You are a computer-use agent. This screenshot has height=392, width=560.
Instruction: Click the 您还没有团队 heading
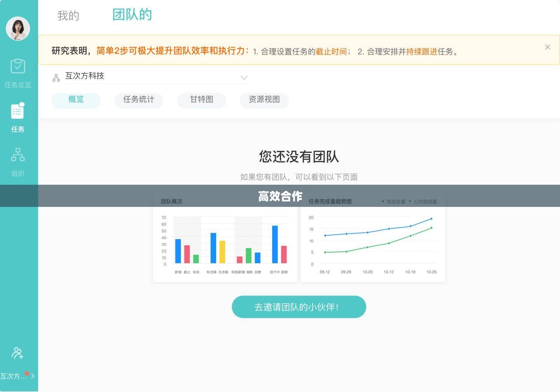coord(299,157)
